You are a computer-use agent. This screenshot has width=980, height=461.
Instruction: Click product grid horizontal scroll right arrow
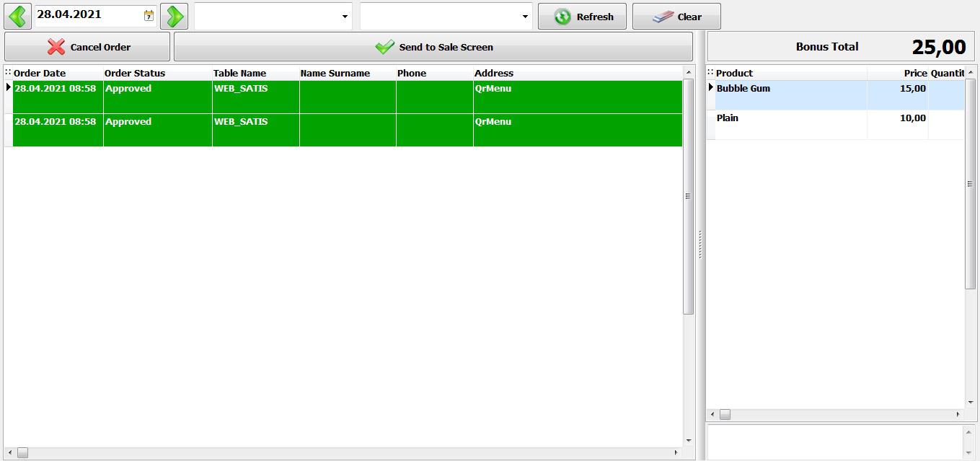(x=958, y=415)
